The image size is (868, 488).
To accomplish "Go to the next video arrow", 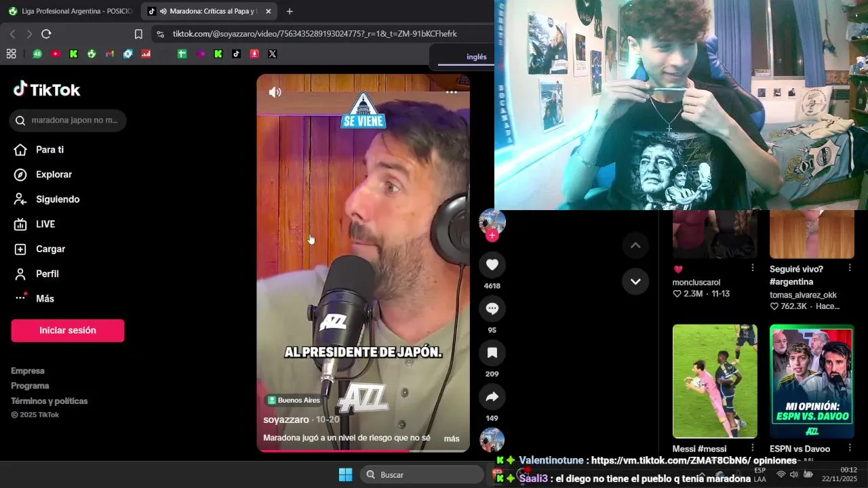I will pyautogui.click(x=635, y=281).
